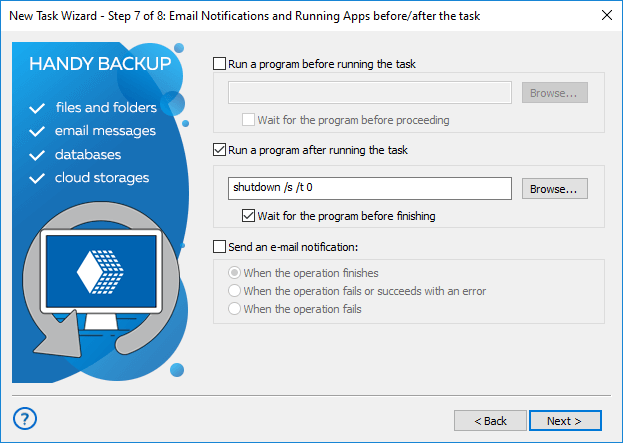
Task: Go to the next wizard step
Action: [x=565, y=420]
